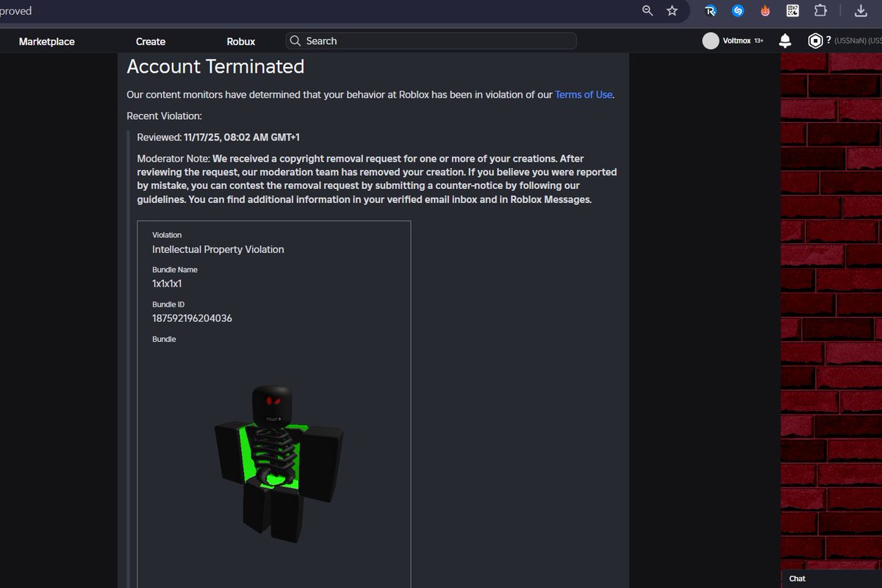
Task: Open the Extensions puzzle piece menu
Action: [x=820, y=10]
